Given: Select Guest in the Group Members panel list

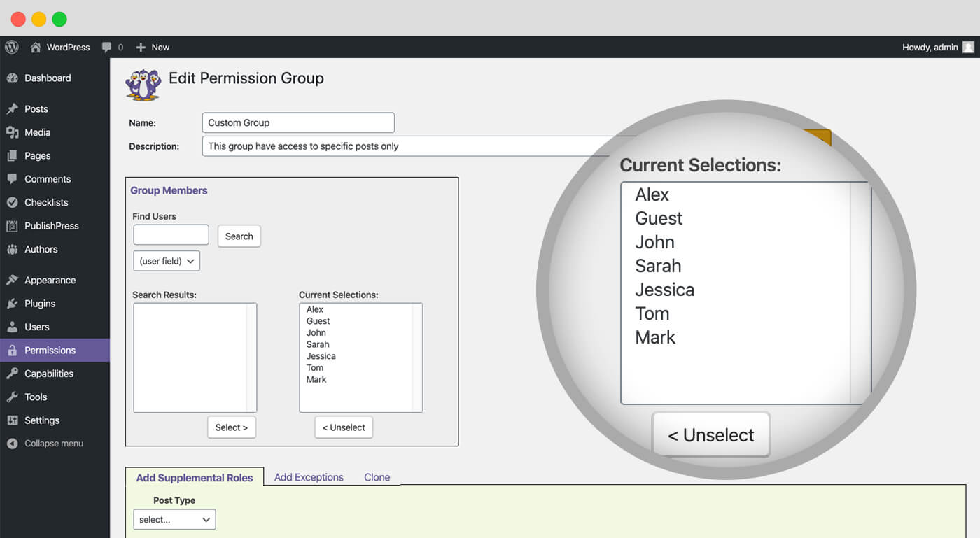Looking at the screenshot, I should pyautogui.click(x=318, y=321).
